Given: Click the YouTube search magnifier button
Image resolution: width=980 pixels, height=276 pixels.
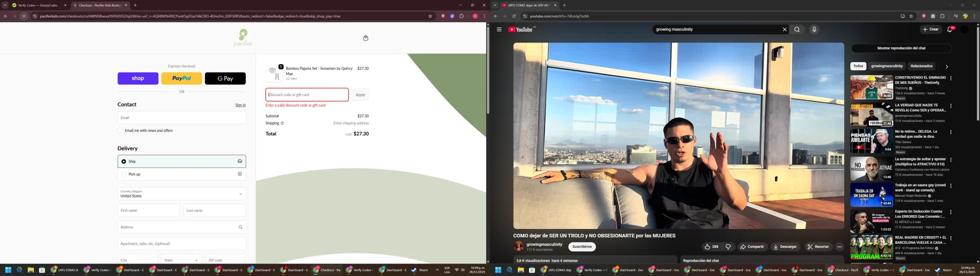Looking at the screenshot, I should [797, 29].
